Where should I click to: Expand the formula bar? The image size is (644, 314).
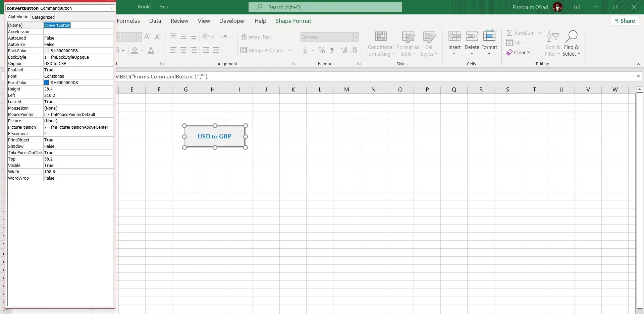pyautogui.click(x=639, y=76)
